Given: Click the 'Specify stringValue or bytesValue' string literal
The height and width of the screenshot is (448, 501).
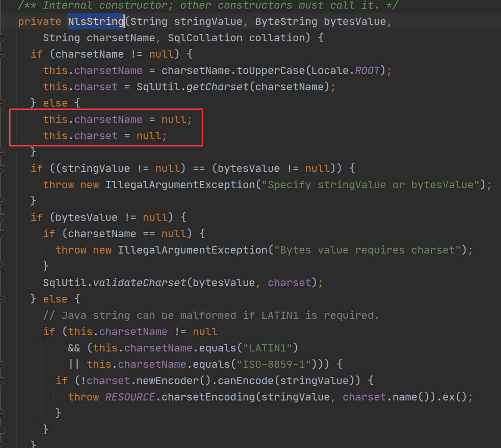Looking at the screenshot, I should (371, 184).
